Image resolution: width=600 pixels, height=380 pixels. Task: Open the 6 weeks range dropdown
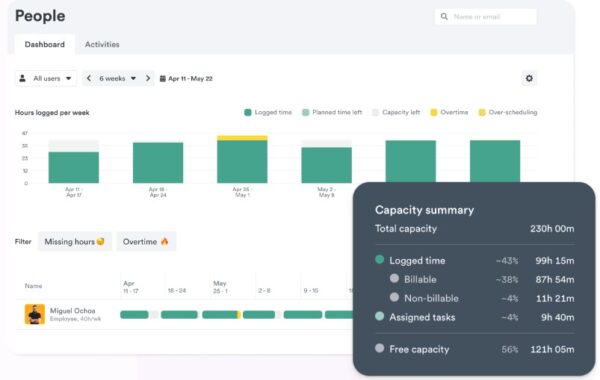117,78
